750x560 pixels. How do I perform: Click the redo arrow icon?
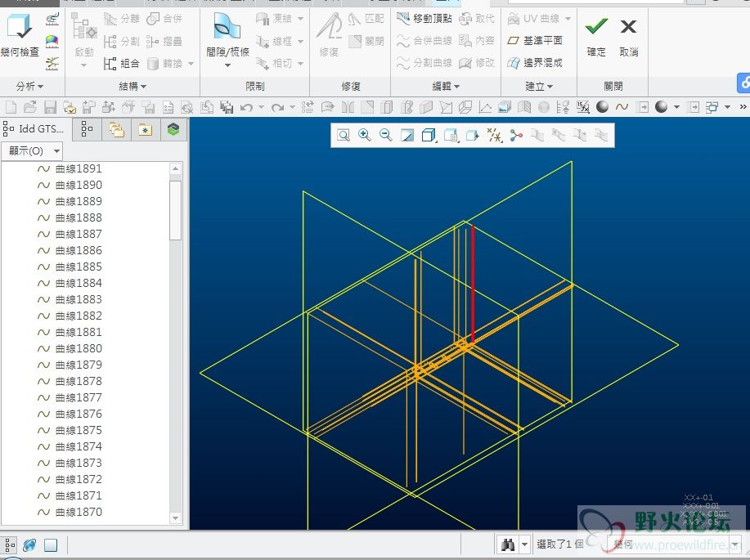pyautogui.click(x=277, y=107)
